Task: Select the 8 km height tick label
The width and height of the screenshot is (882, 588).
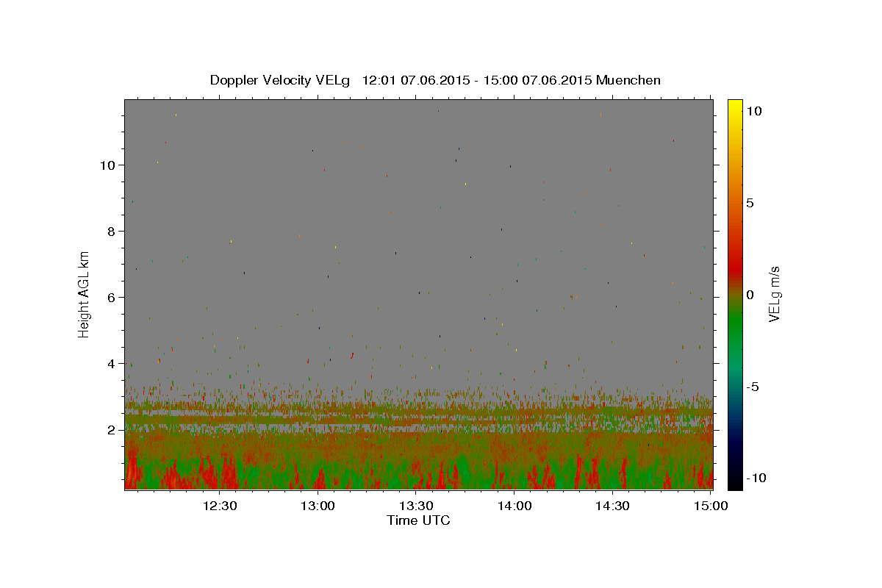Action: pyautogui.click(x=112, y=231)
